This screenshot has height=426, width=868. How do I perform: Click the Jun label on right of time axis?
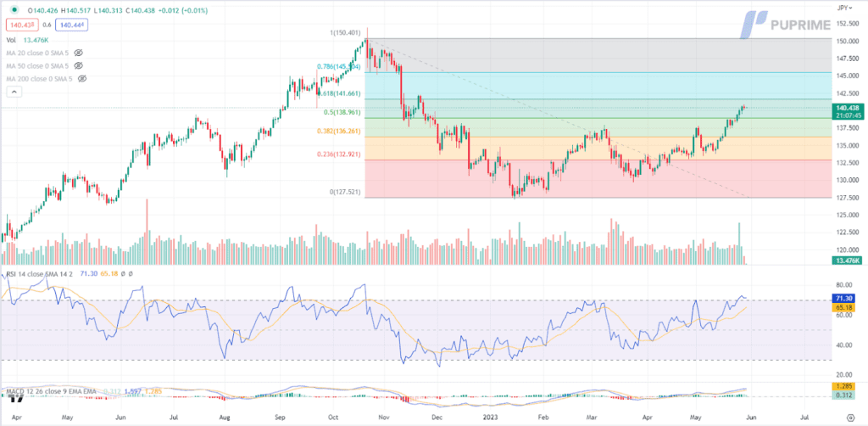click(753, 416)
